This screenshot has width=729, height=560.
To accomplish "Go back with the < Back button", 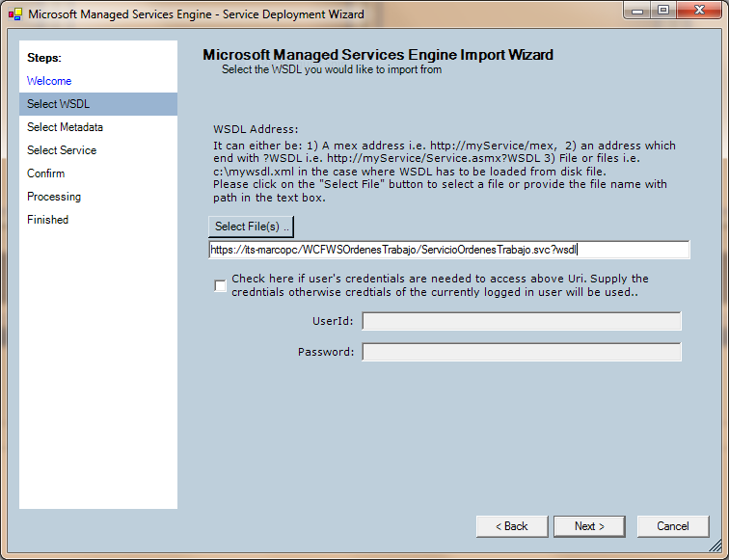I will [x=512, y=526].
